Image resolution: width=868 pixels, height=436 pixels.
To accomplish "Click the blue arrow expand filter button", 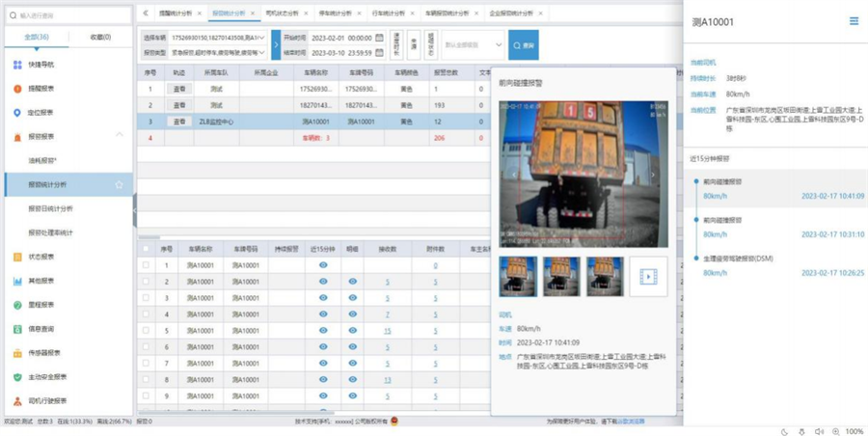I will 276,44.
